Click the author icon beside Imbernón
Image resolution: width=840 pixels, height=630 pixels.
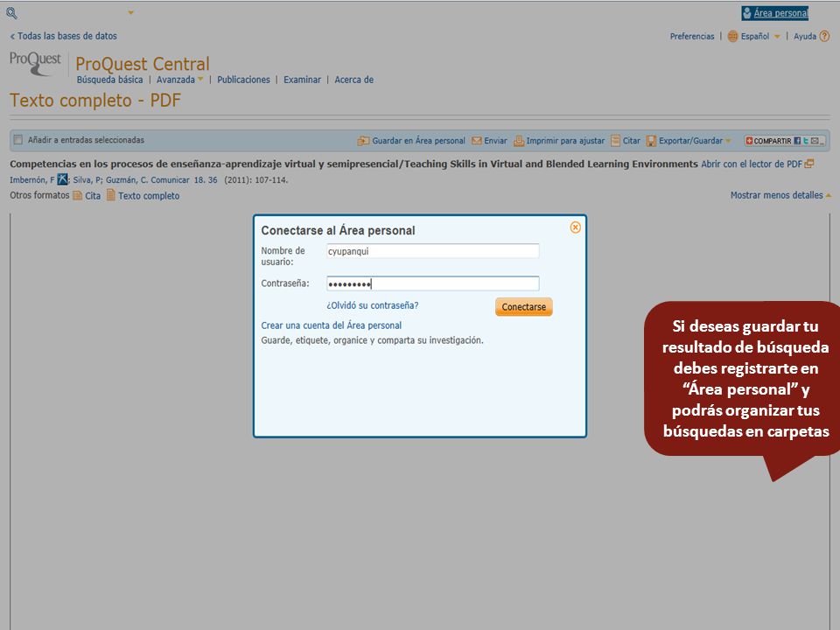(62, 179)
